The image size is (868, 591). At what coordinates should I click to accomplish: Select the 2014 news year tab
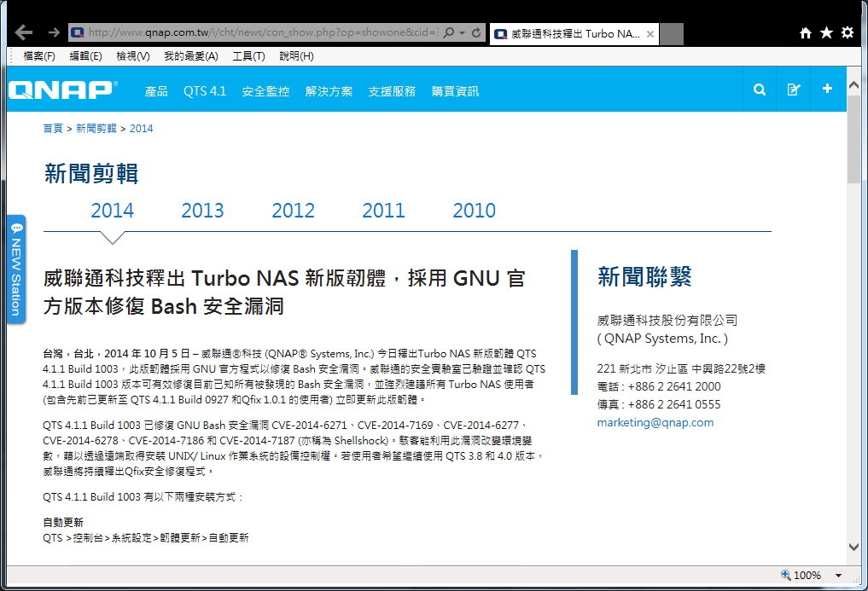click(x=113, y=211)
